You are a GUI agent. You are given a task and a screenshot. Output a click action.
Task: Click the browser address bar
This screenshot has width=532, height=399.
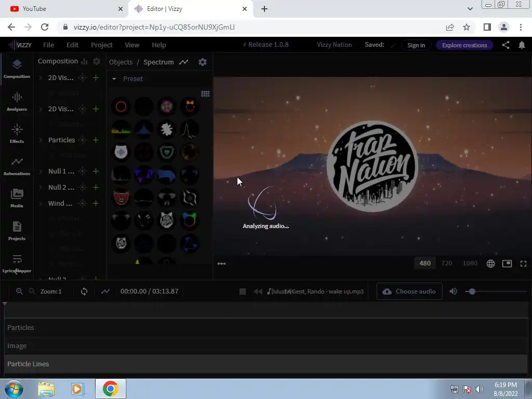tap(251, 27)
